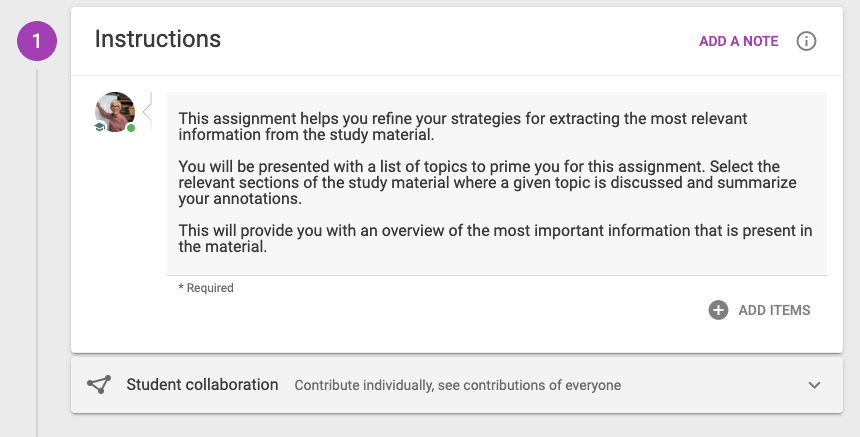The height and width of the screenshot is (437, 860).
Task: Click the Student collaboration connected-nodes icon
Action: click(x=99, y=384)
